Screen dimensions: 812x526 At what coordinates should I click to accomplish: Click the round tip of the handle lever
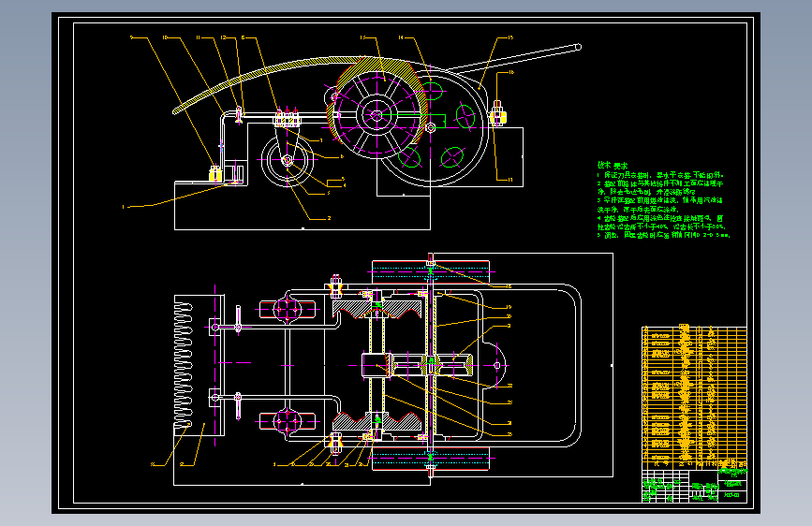pos(579,47)
